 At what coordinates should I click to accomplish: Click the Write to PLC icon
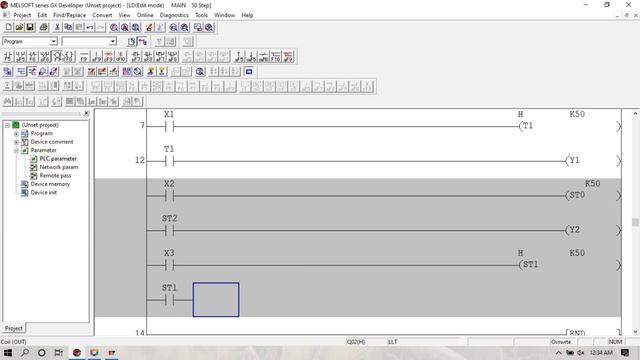pyautogui.click(x=149, y=27)
